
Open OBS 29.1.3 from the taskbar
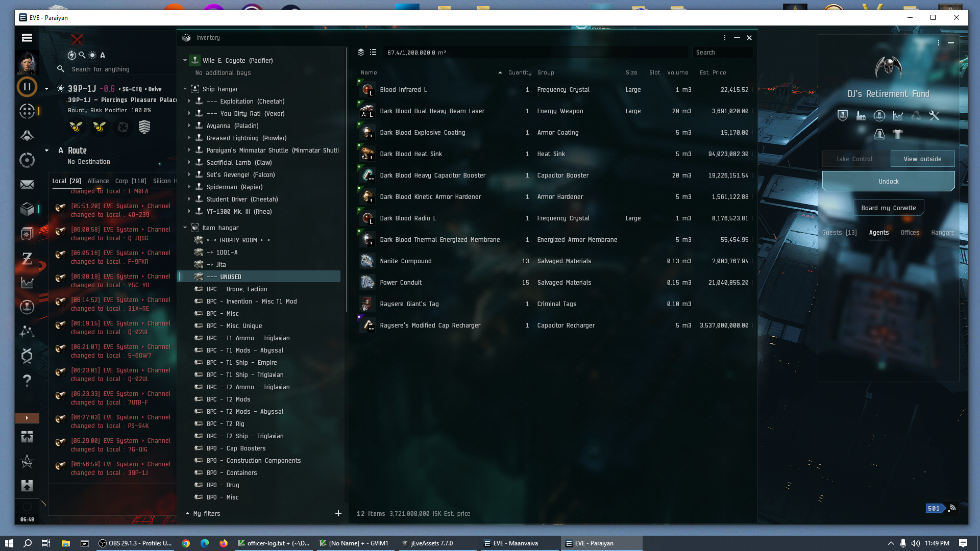[x=135, y=543]
